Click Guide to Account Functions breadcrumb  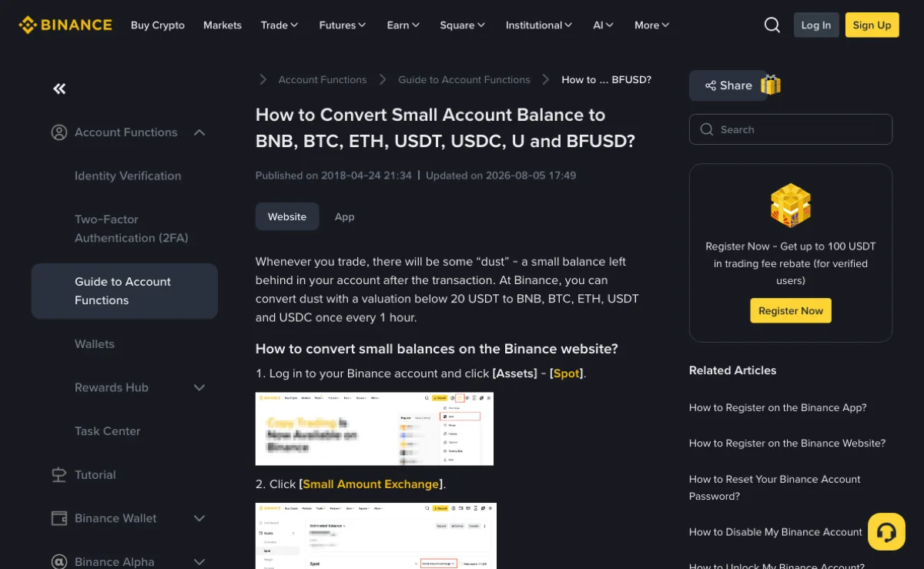tap(464, 79)
